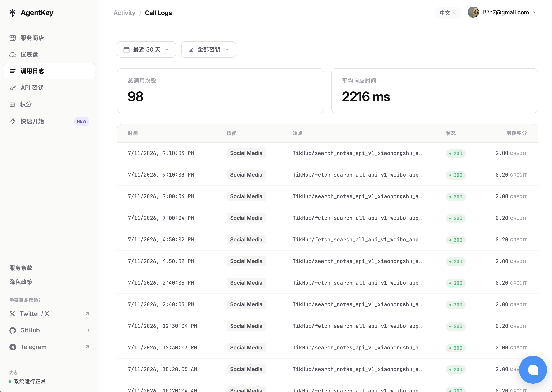Click the GitHub octocat icon
Image resolution: width=552 pixels, height=392 pixels.
pos(13,330)
